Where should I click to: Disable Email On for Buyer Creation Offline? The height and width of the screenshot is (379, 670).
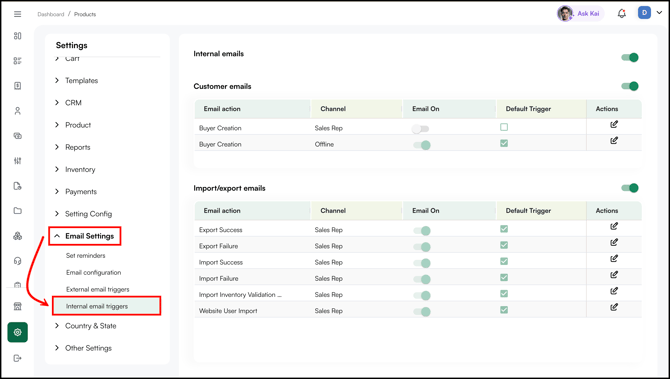point(422,145)
